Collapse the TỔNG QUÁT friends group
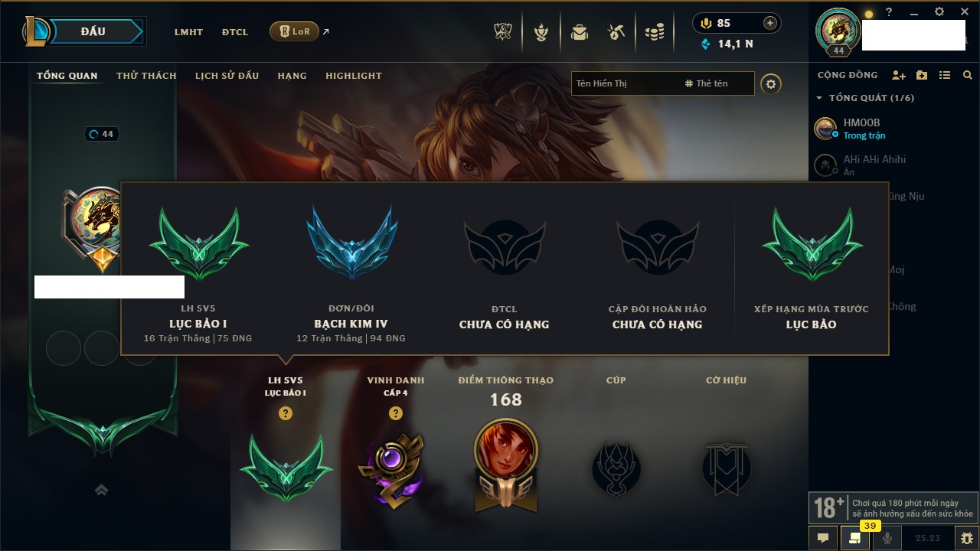 [819, 98]
